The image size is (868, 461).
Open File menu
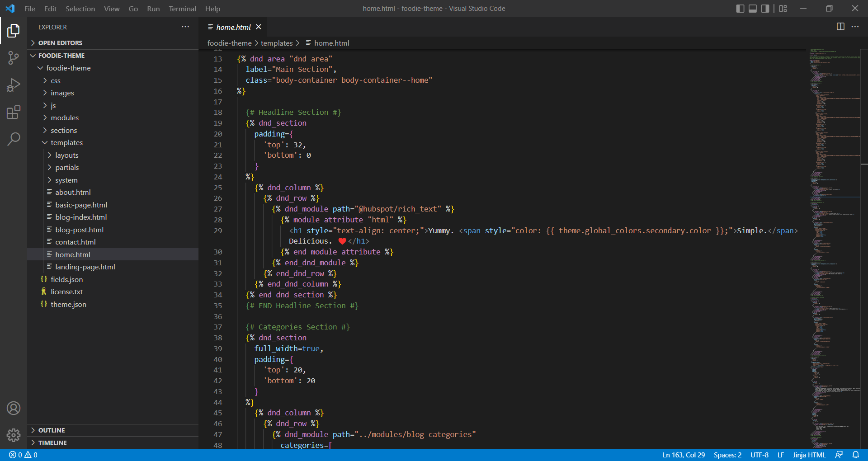pyautogui.click(x=30, y=9)
